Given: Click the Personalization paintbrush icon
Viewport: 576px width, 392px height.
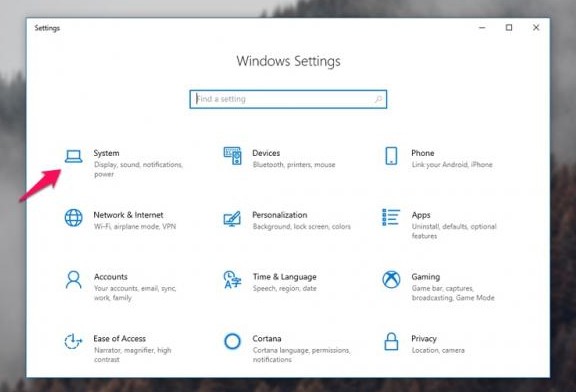Looking at the screenshot, I should click(x=232, y=218).
